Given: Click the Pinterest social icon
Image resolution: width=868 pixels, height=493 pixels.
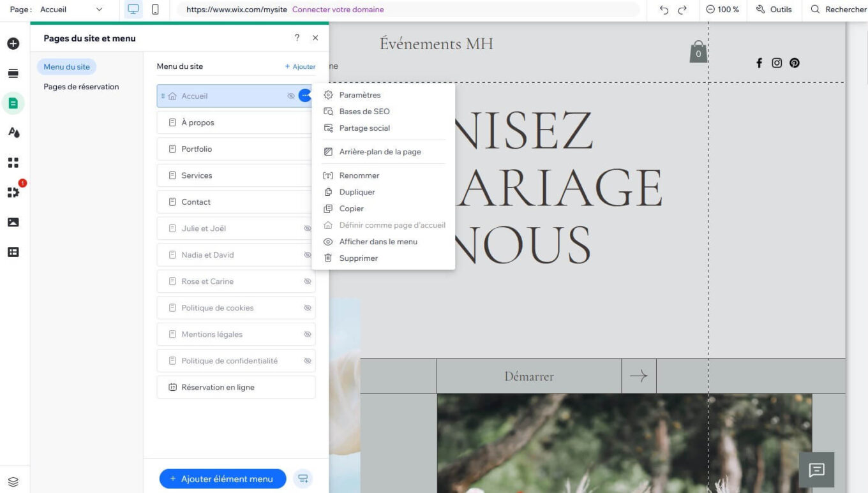Looking at the screenshot, I should coord(795,63).
